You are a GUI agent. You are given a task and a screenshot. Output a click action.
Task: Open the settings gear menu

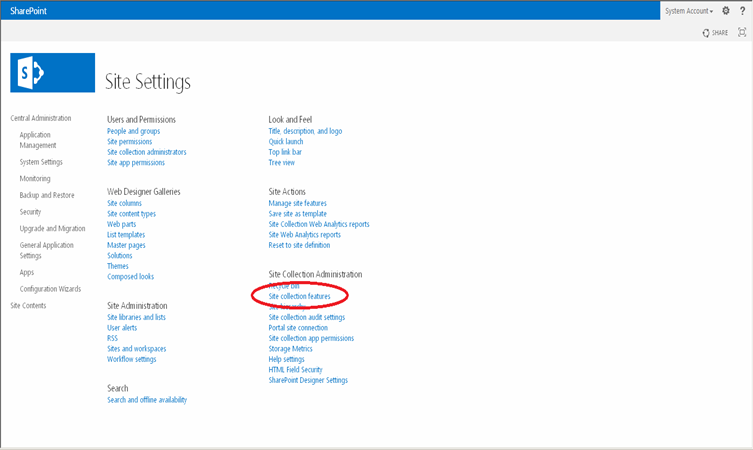pos(726,11)
